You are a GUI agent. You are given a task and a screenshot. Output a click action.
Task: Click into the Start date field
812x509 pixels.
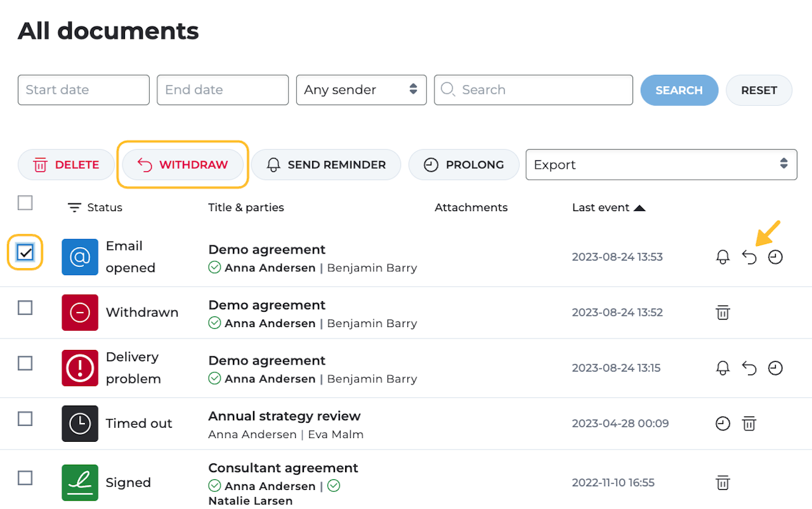84,90
